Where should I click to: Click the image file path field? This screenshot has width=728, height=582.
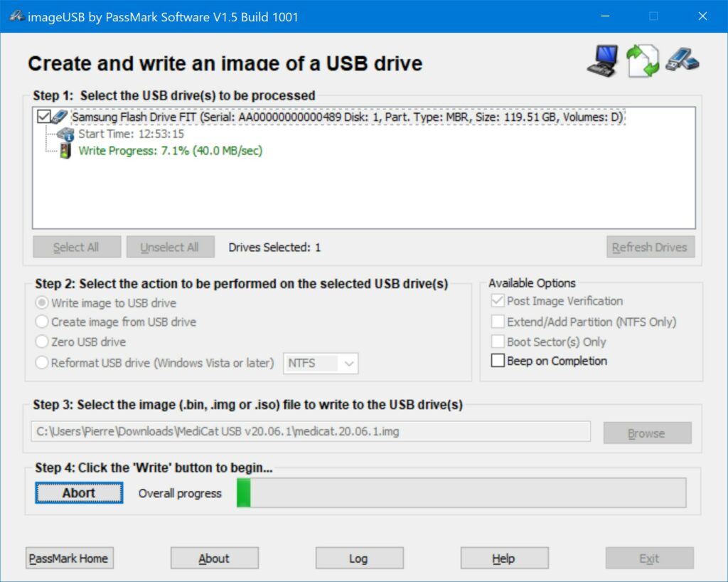[311, 431]
